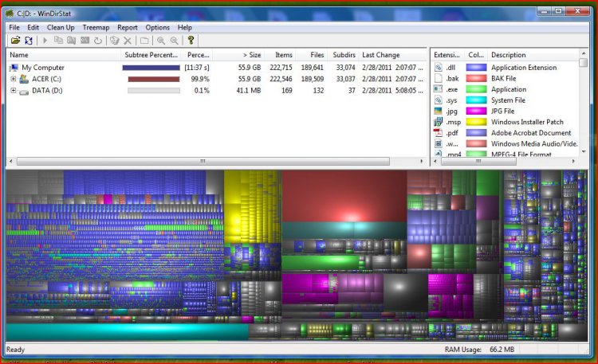Open the Options menu
Image resolution: width=598 pixels, height=364 pixels.
click(x=157, y=27)
